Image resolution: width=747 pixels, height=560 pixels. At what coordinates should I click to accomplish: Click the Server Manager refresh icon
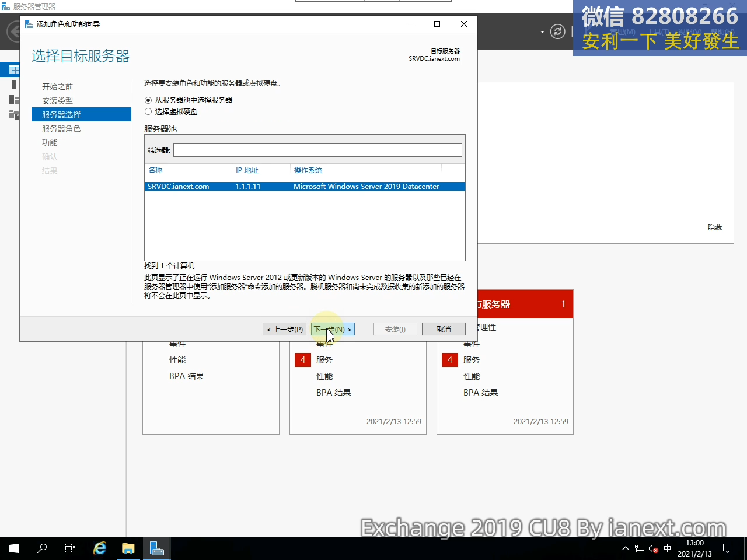558,32
